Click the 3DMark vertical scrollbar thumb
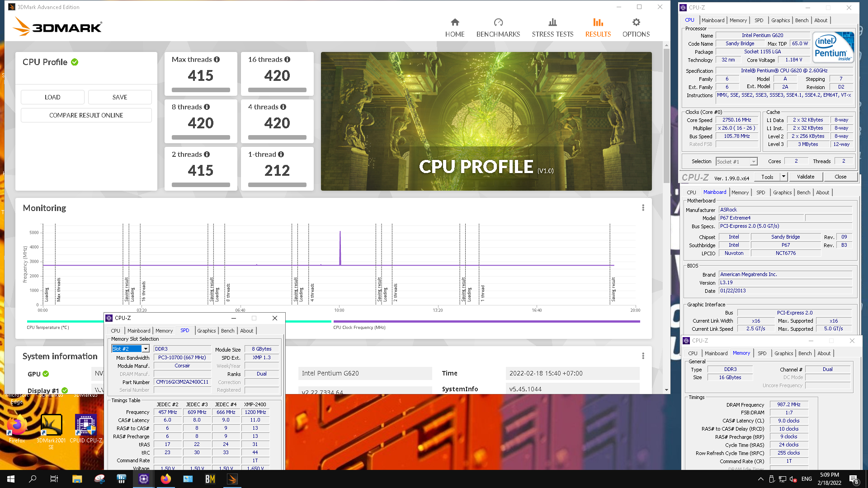Screen dimensions: 868x488 click(666, 115)
